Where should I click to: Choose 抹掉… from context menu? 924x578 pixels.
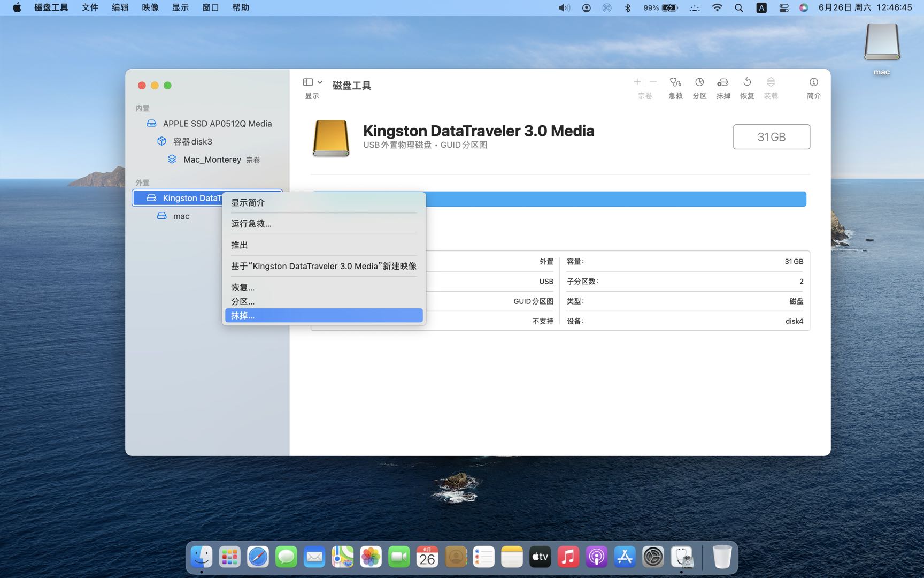point(324,316)
